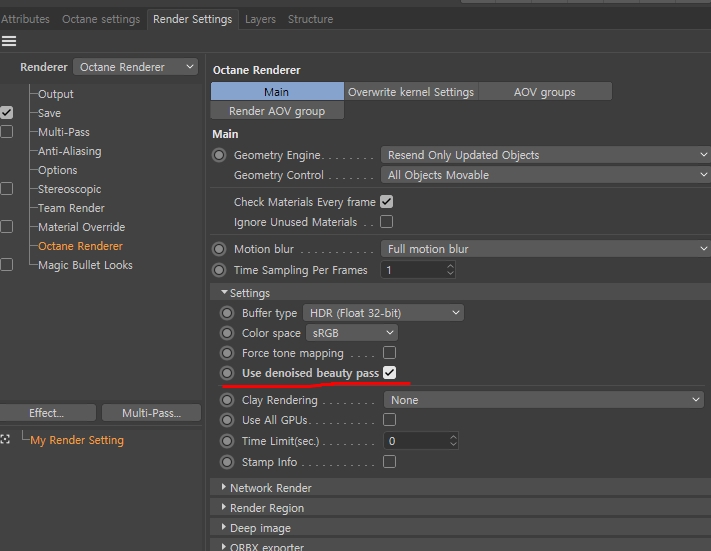Enable Use All GPUs checkbox
711x551 pixels.
tap(390, 419)
